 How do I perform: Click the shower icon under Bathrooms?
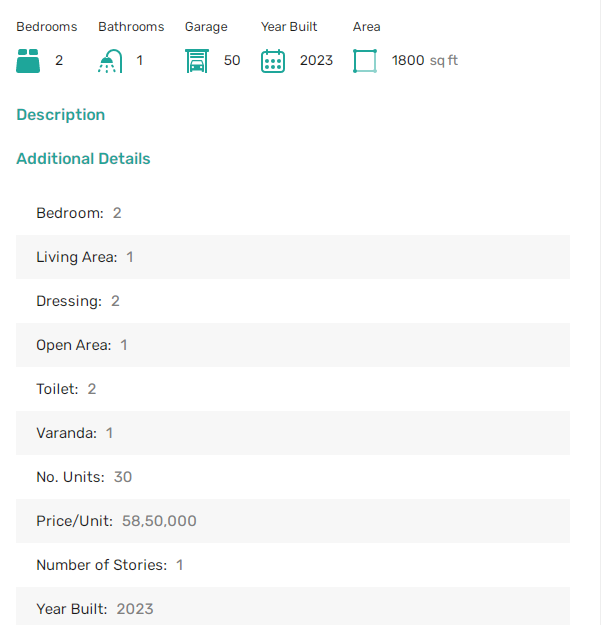point(110,61)
